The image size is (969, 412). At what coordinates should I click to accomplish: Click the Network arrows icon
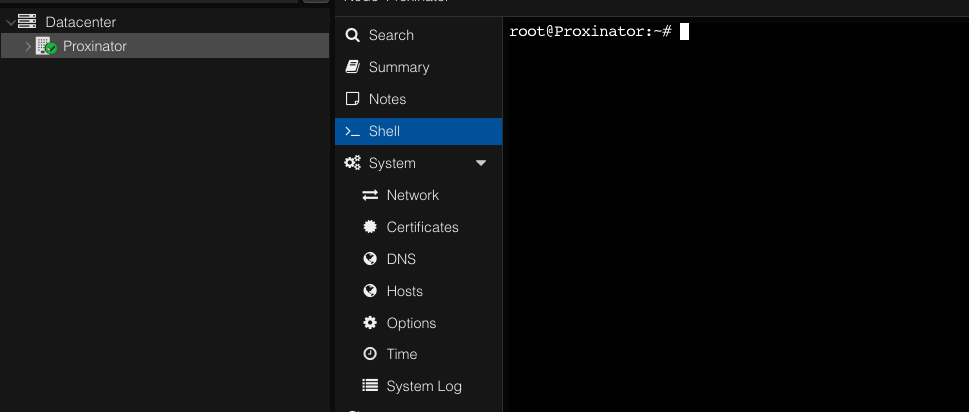coord(370,195)
